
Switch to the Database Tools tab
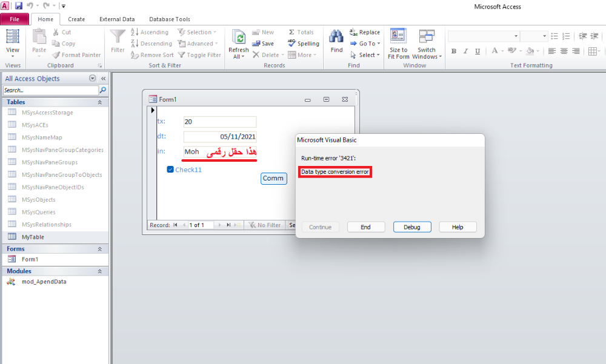tap(170, 19)
